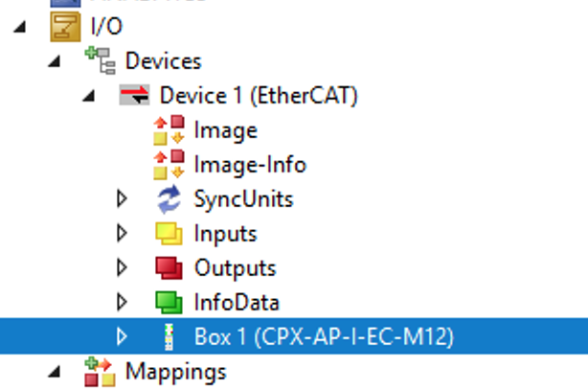Collapse the Device 1 (EtherCAT) node

point(89,96)
